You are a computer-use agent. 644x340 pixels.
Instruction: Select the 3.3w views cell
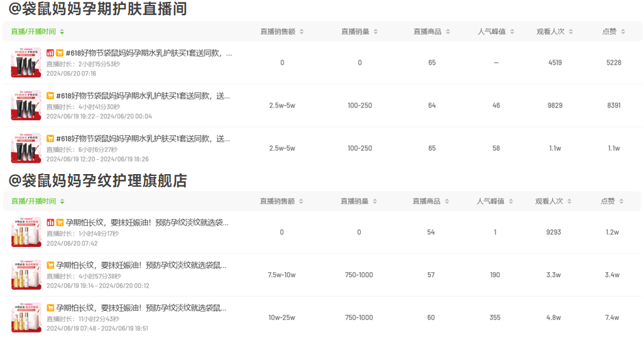(554, 275)
